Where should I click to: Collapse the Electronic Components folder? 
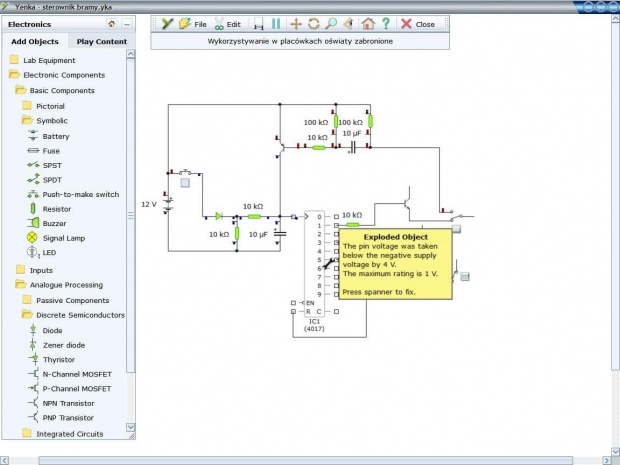[57, 75]
